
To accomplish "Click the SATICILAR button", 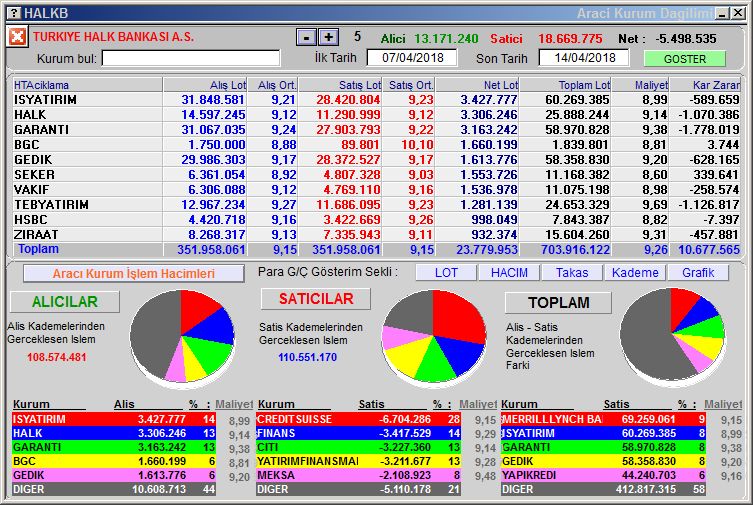I will (316, 299).
